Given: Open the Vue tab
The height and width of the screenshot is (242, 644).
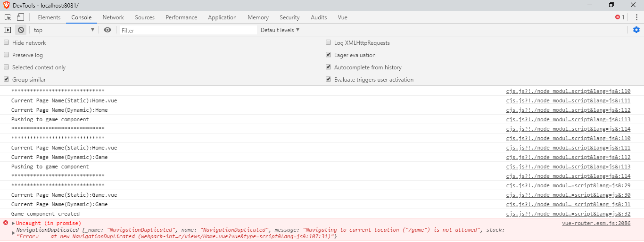Looking at the screenshot, I should pyautogui.click(x=342, y=17).
